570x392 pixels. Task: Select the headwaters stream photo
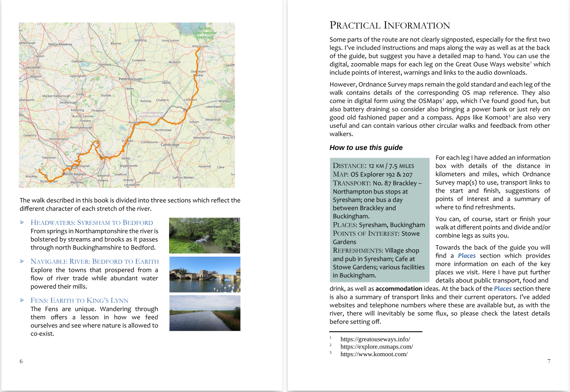[x=204, y=236]
